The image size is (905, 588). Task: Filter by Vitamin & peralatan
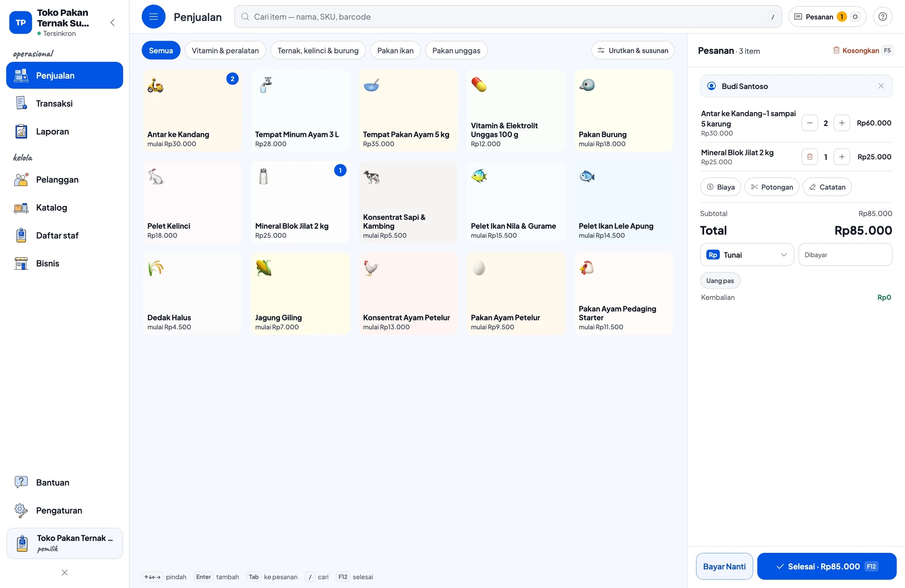225,50
